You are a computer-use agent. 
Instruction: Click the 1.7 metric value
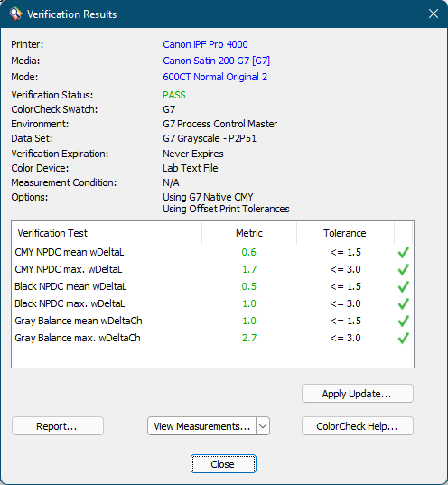pos(249,269)
